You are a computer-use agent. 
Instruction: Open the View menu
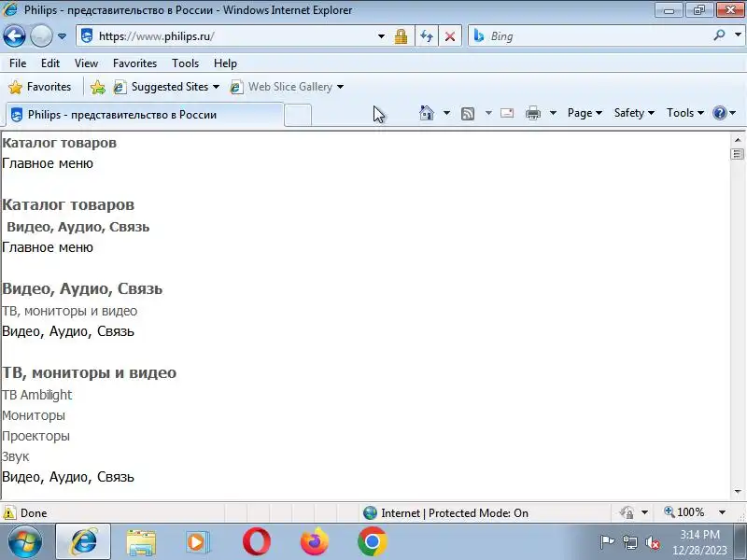[86, 63]
